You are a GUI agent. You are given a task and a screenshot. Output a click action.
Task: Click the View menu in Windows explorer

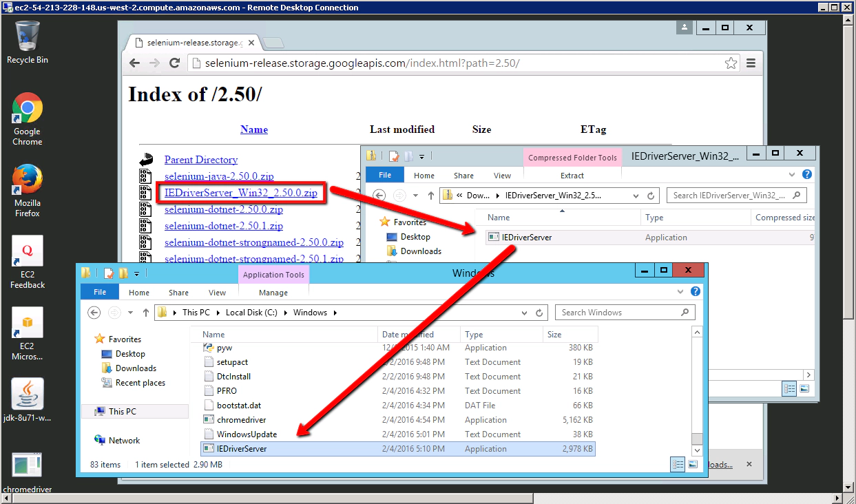pos(217,292)
